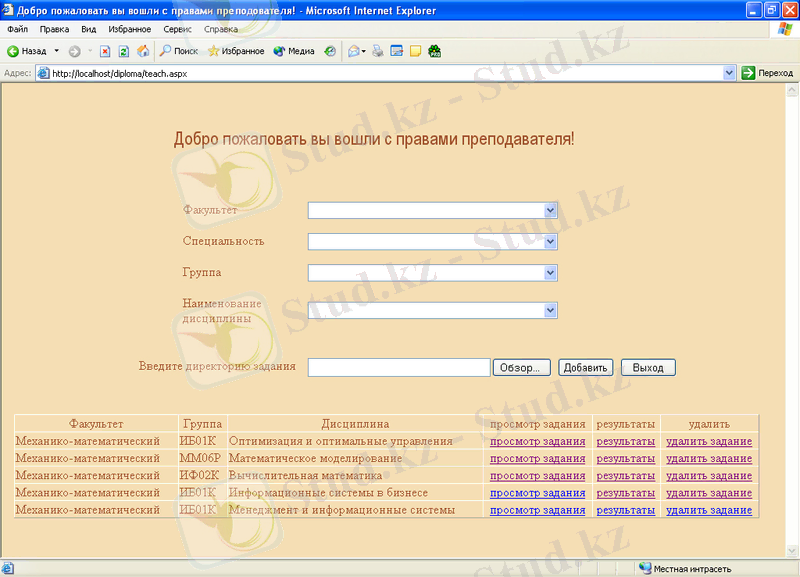Click the page scrollbar up arrow
This screenshot has height=577, width=800.
[x=792, y=90]
